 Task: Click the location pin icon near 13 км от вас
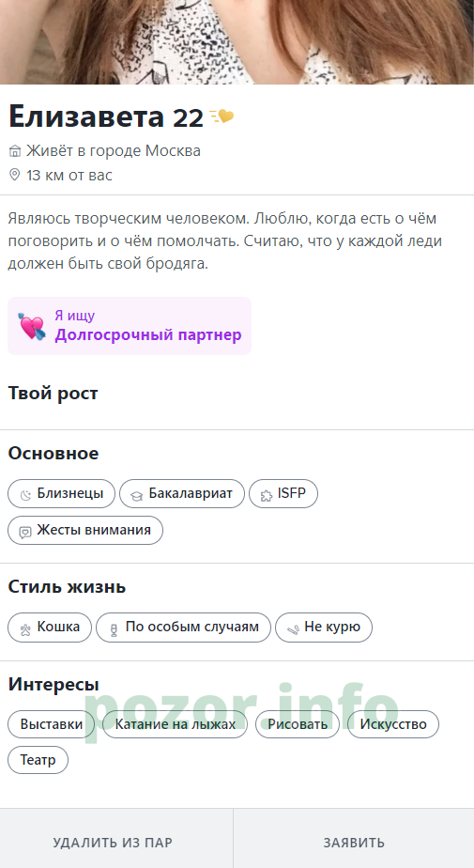tap(15, 175)
